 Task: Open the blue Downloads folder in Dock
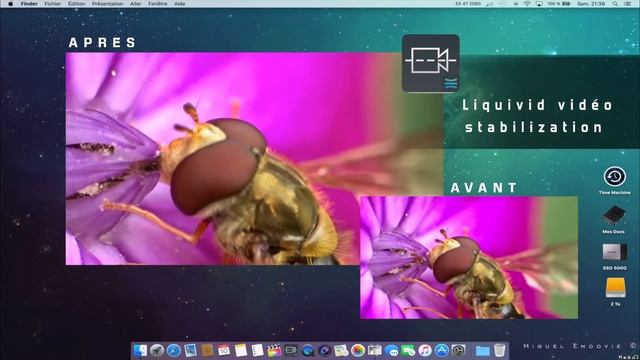click(482, 350)
